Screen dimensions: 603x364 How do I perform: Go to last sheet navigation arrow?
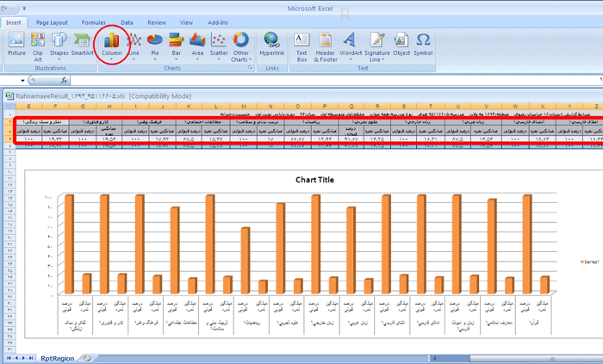(x=31, y=358)
